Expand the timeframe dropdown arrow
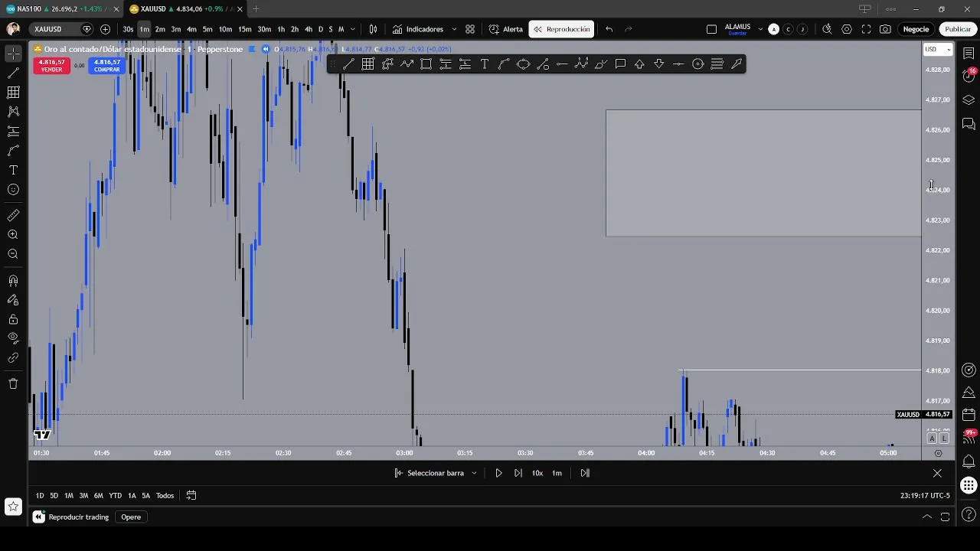Image resolution: width=980 pixels, height=551 pixels. [x=352, y=29]
